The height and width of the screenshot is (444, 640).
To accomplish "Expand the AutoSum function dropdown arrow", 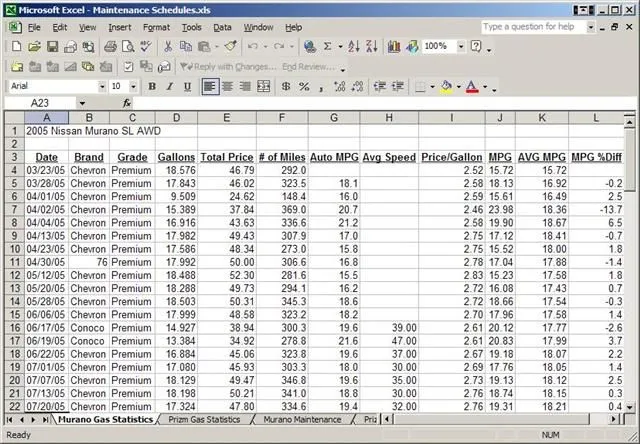I will pos(340,47).
